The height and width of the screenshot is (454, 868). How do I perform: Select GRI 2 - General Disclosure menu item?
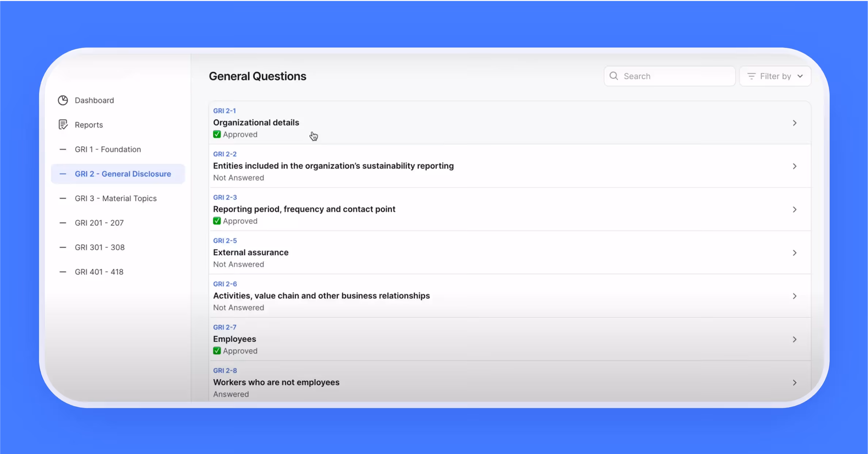click(x=123, y=174)
